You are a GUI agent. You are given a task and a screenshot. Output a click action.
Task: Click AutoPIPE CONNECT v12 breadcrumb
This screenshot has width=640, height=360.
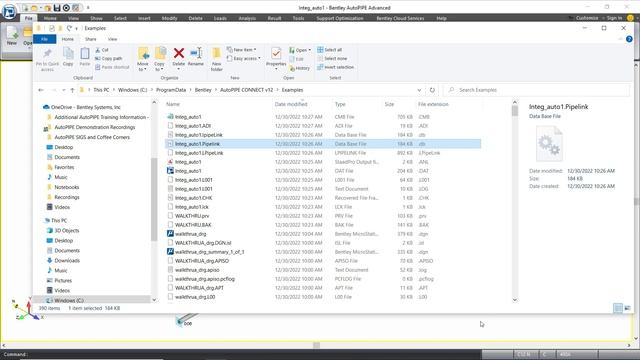coord(246,90)
